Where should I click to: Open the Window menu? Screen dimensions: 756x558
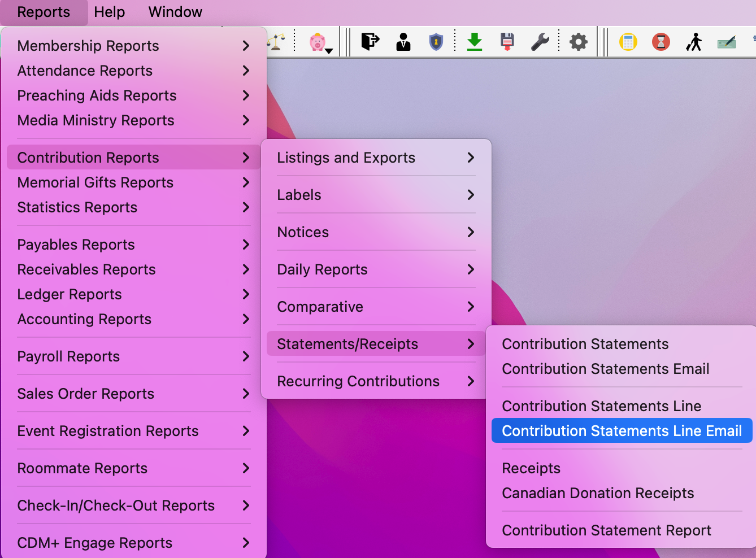[x=175, y=12]
